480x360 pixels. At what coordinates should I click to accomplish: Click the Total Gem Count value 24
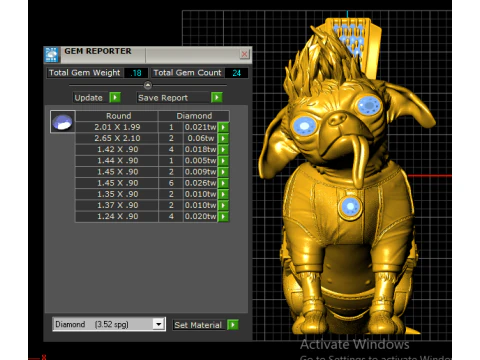pyautogui.click(x=236, y=73)
